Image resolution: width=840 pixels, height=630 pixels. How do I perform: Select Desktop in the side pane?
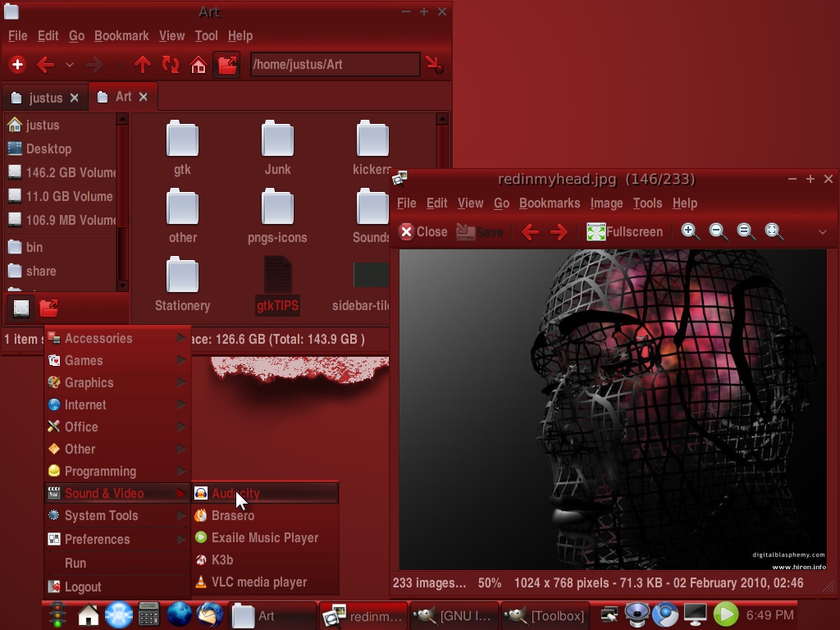pyautogui.click(x=60, y=149)
